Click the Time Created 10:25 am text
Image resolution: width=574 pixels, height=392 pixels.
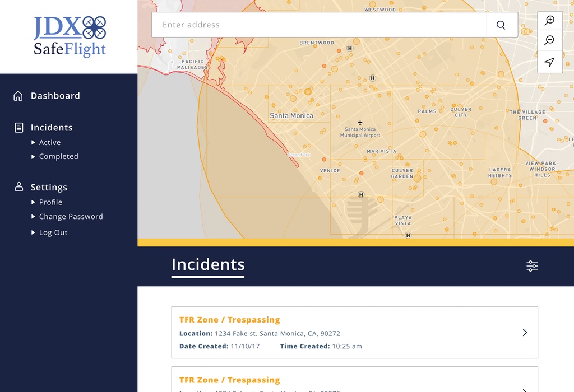pyautogui.click(x=321, y=346)
